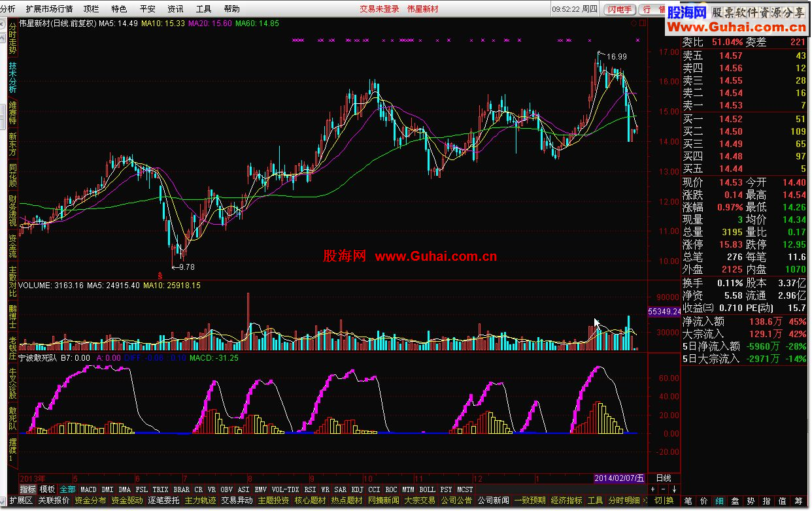Click the red square icon above chart
Viewport: 812px width, 511px height.
(641, 24)
